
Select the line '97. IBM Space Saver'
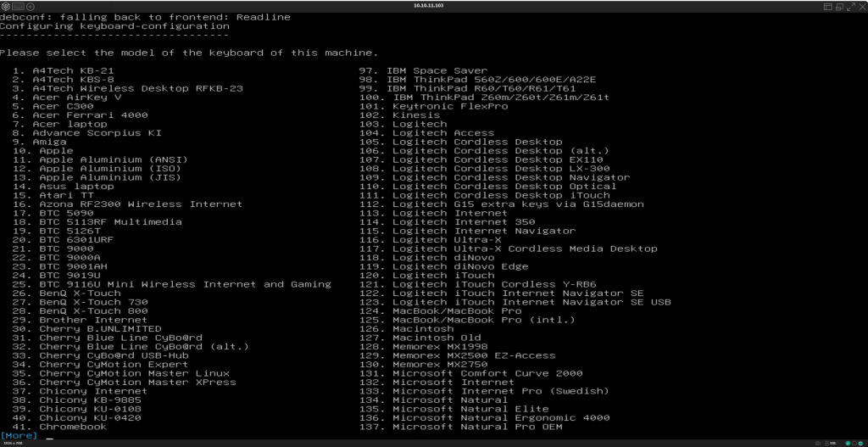pyautogui.click(x=424, y=70)
